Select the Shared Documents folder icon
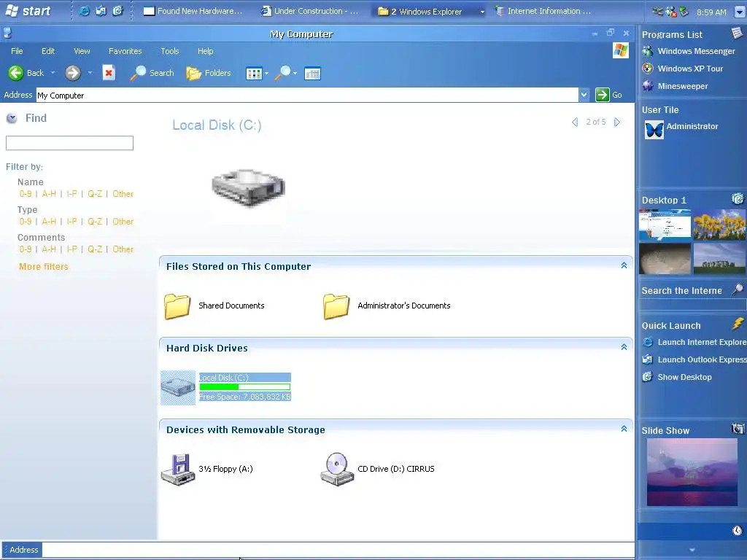 (177, 306)
